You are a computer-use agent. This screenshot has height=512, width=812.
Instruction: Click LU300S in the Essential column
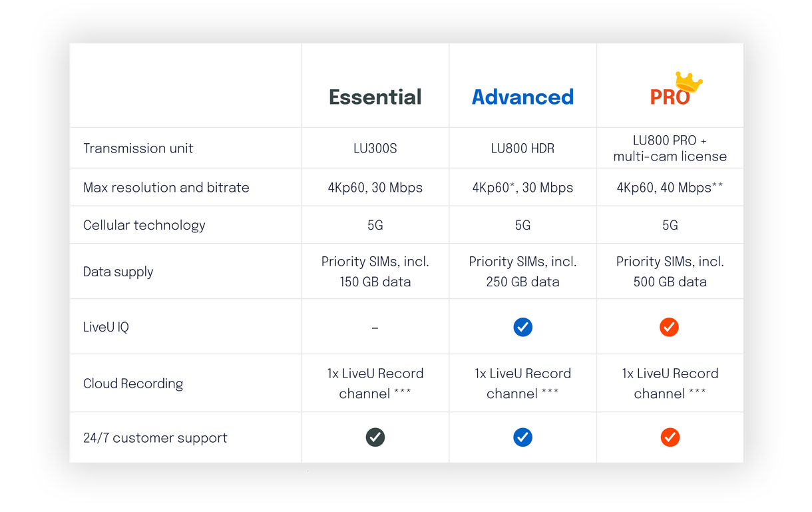(375, 148)
